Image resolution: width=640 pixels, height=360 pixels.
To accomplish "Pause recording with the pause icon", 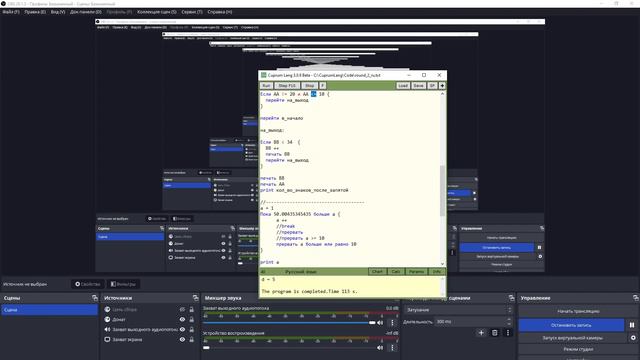I will 632,325.
